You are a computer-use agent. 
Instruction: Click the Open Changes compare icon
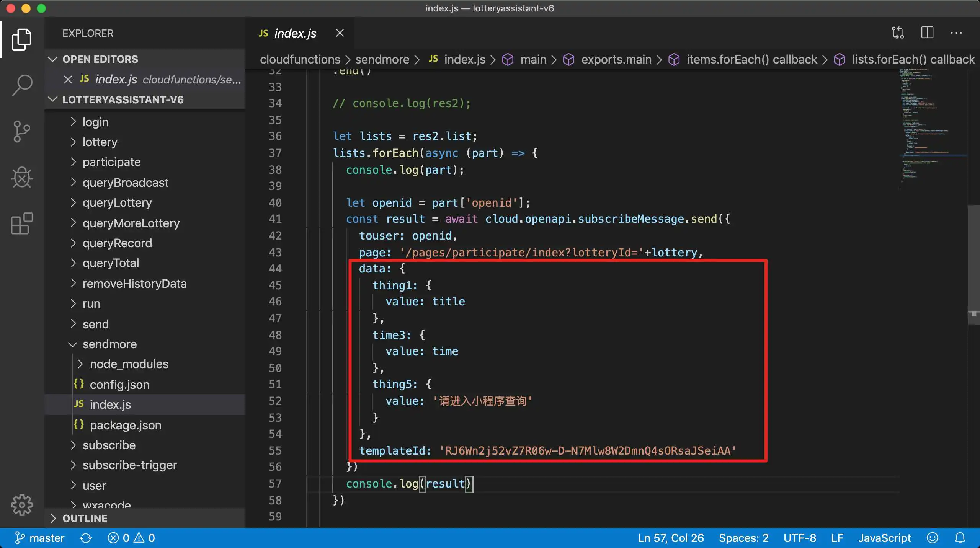pos(898,33)
